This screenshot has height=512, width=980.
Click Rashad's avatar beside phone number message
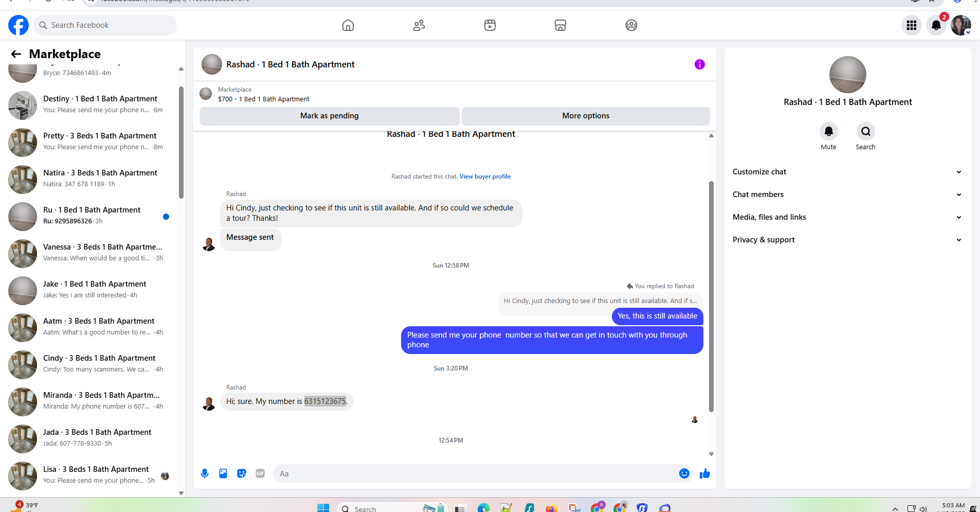coord(209,403)
